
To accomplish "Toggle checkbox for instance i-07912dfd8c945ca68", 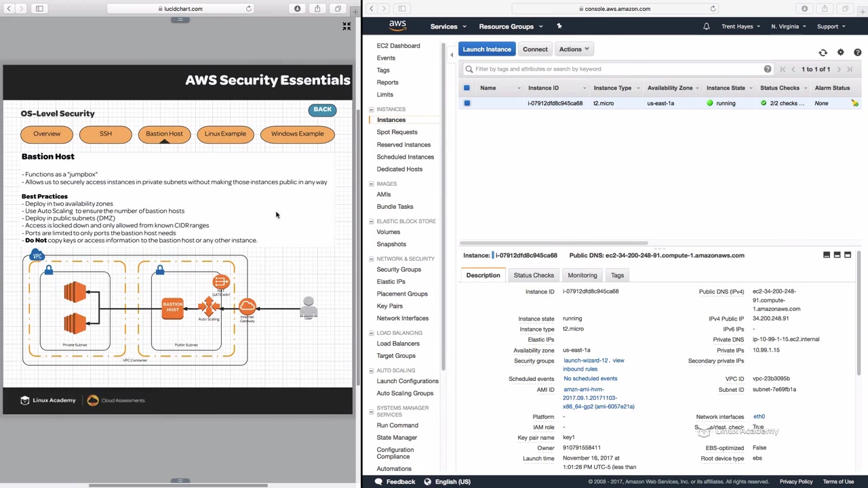I will click(x=467, y=103).
